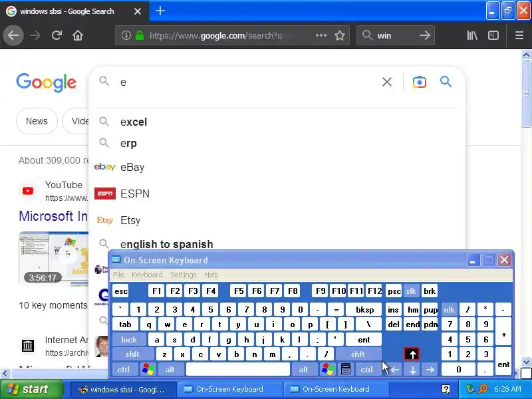Select second On-Screen Keyboard taskbar button

point(336,389)
